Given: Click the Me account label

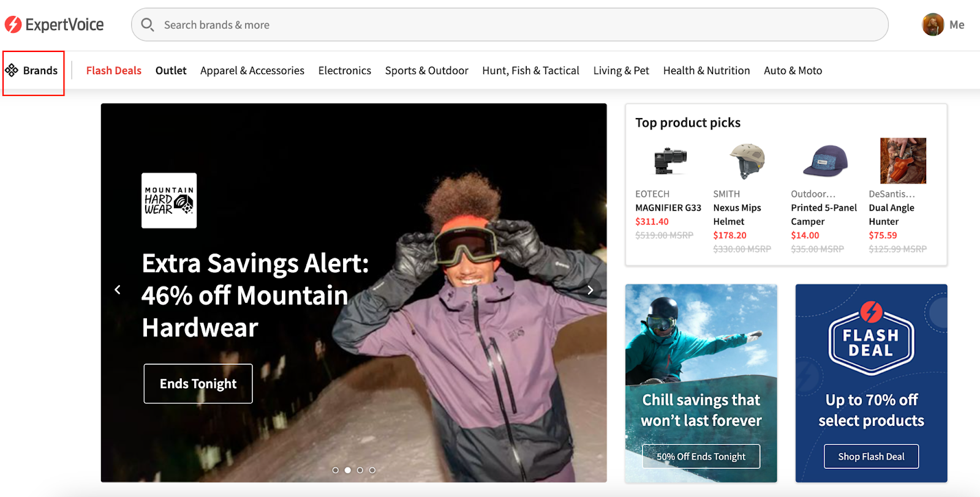Looking at the screenshot, I should 957,24.
